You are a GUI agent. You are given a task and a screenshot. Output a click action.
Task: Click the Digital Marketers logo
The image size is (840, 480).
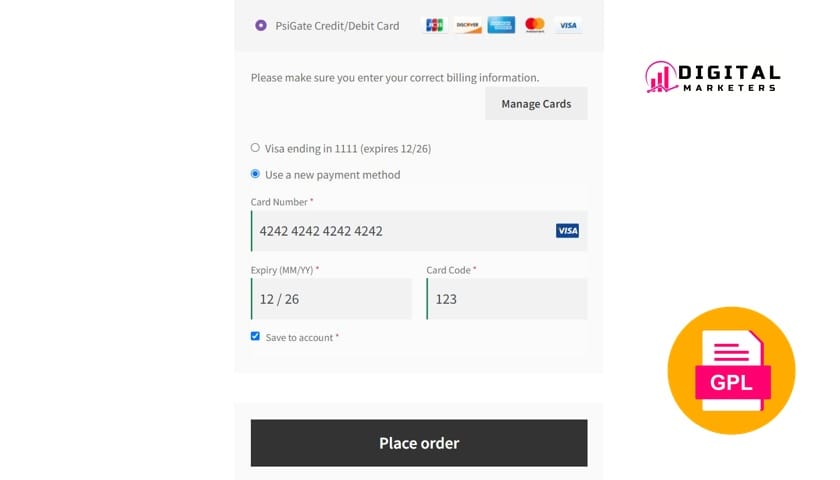point(712,78)
